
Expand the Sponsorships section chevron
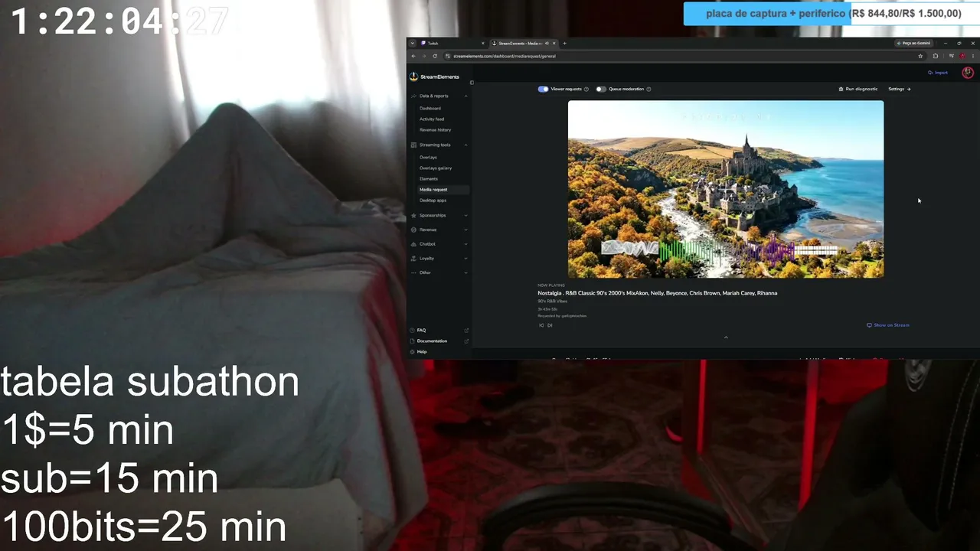[x=466, y=215]
